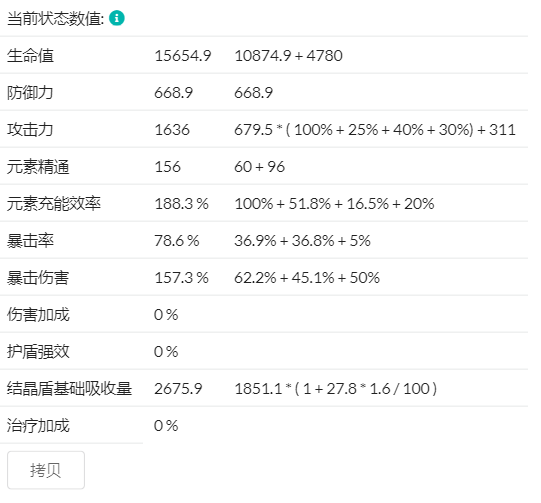Screen dimensions: 541x503
Task: Select the 暴击率 value 78.6 %
Action: tap(177, 241)
